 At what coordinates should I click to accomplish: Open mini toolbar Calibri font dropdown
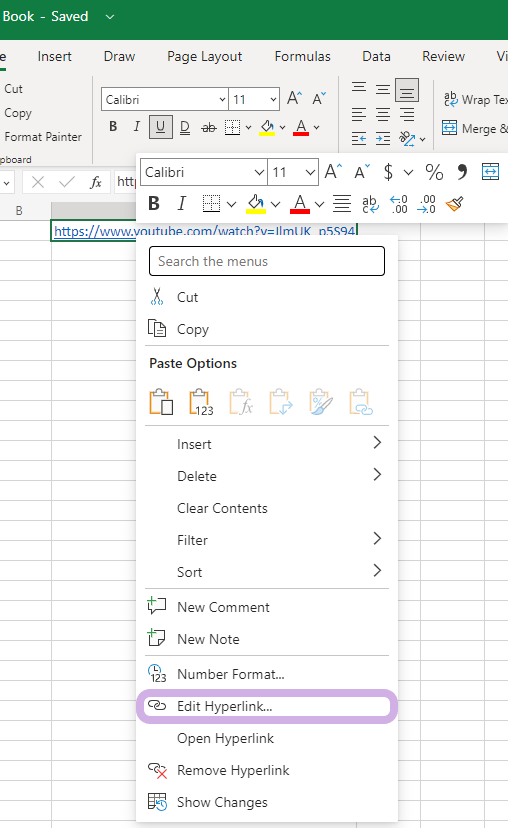click(259, 173)
